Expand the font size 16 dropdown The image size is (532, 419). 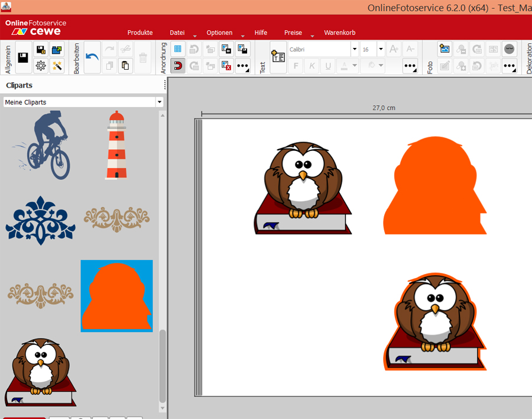pos(381,49)
